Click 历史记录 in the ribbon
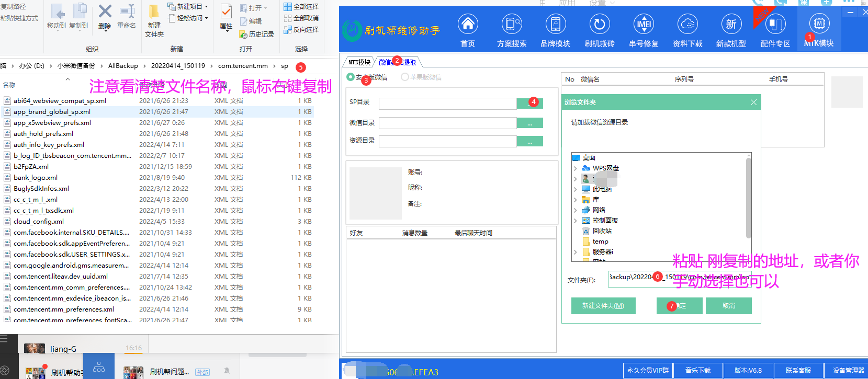The width and height of the screenshot is (868, 379). [257, 35]
